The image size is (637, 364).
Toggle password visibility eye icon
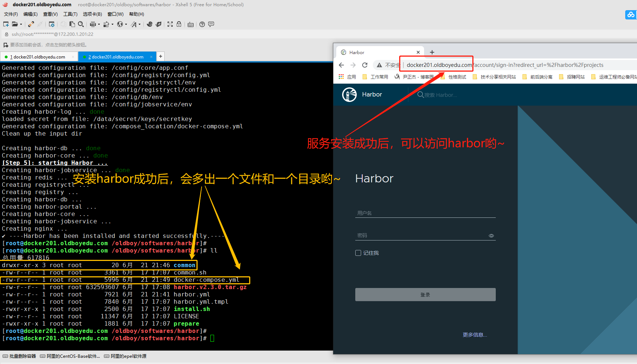(491, 236)
